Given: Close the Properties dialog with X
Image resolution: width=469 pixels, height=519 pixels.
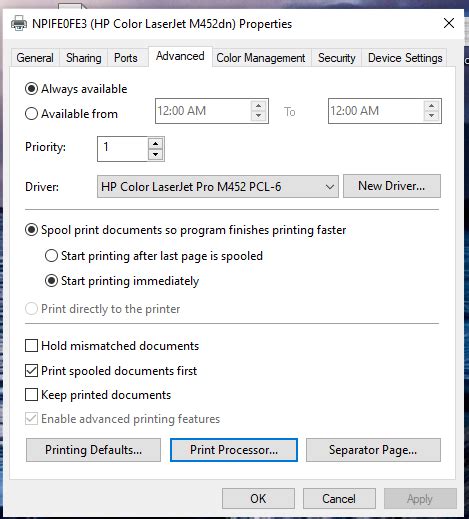Looking at the screenshot, I should pyautogui.click(x=449, y=23).
